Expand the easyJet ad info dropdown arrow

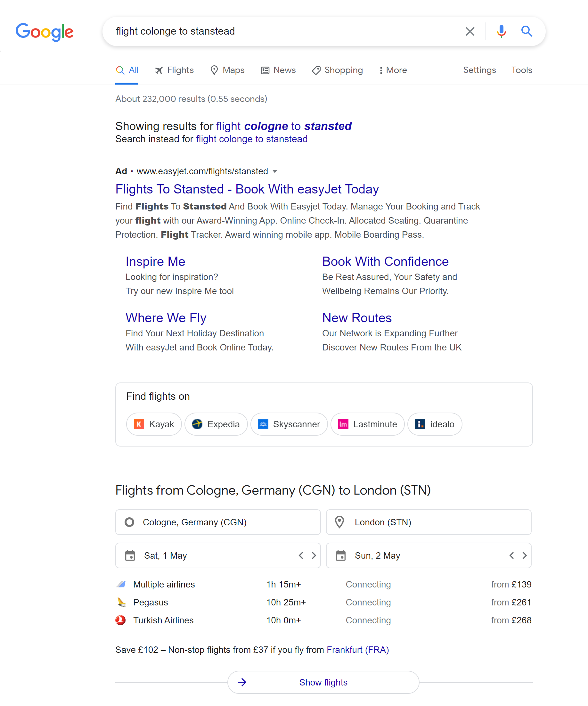tap(275, 171)
